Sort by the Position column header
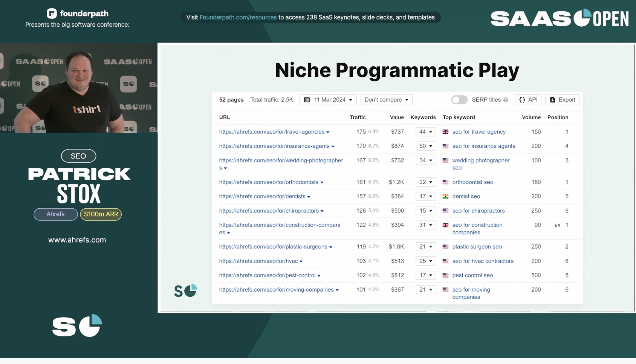Image resolution: width=636 pixels, height=364 pixels. [558, 117]
